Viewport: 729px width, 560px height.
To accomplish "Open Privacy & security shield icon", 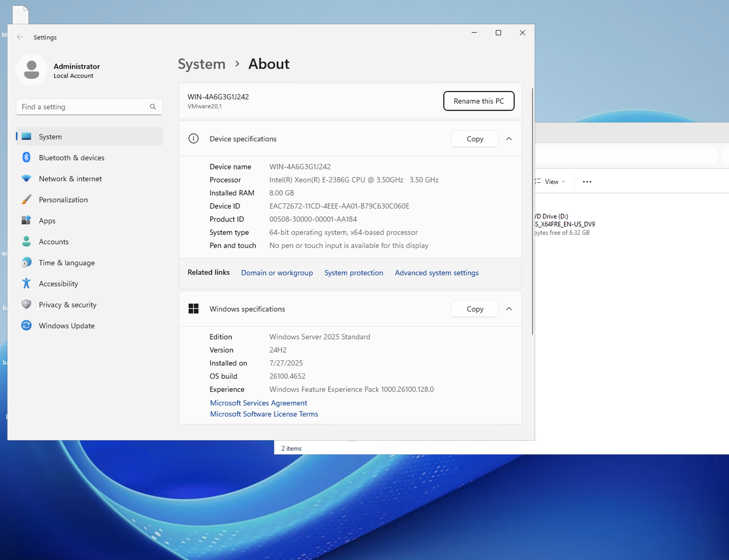I will [26, 304].
